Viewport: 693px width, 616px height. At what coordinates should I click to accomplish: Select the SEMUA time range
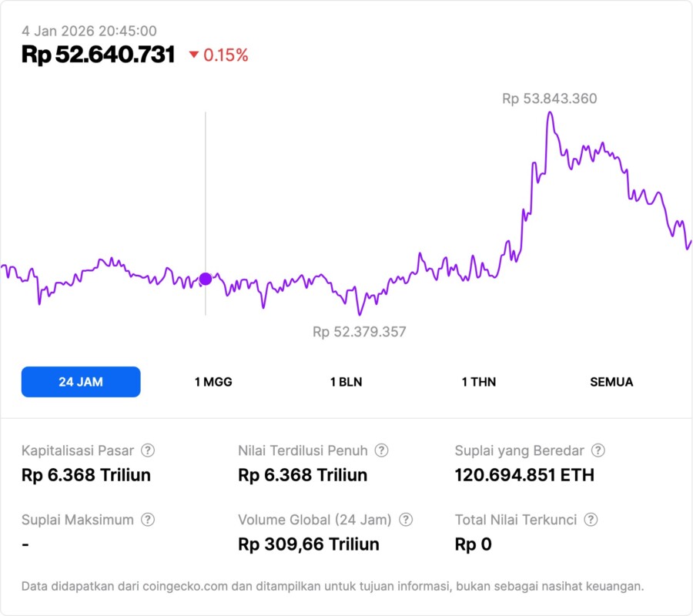click(611, 382)
